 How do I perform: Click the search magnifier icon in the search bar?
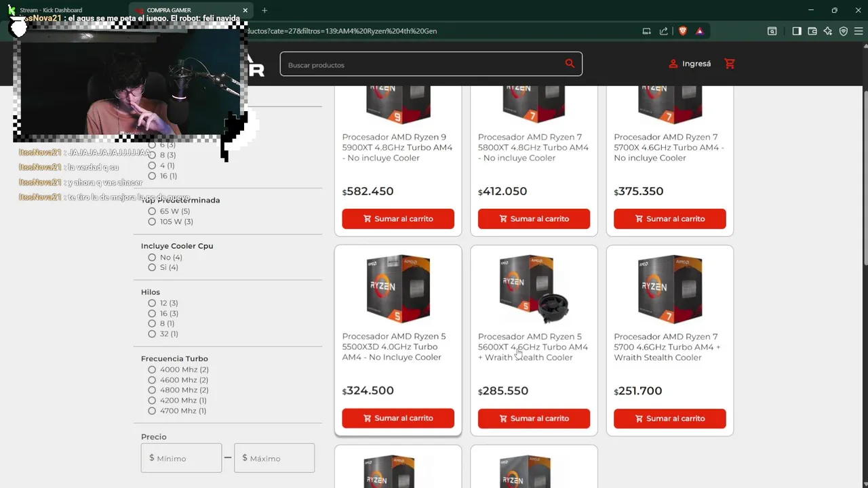pyautogui.click(x=570, y=64)
